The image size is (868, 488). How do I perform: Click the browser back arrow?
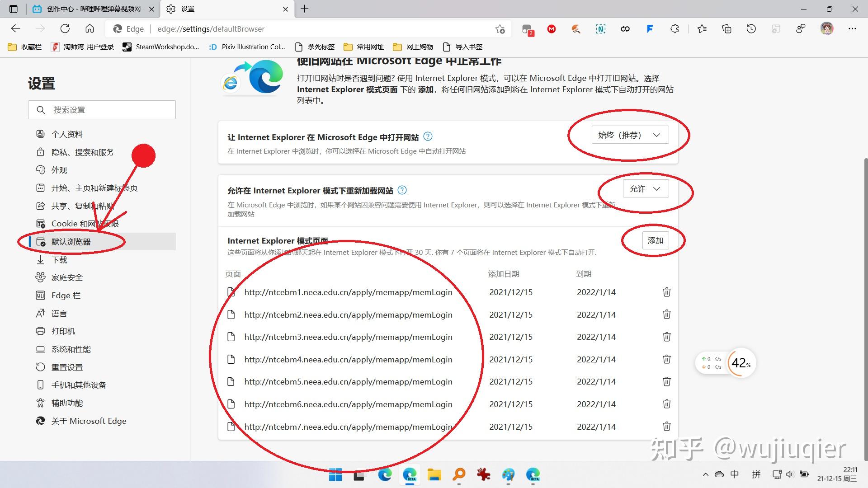[x=16, y=28]
